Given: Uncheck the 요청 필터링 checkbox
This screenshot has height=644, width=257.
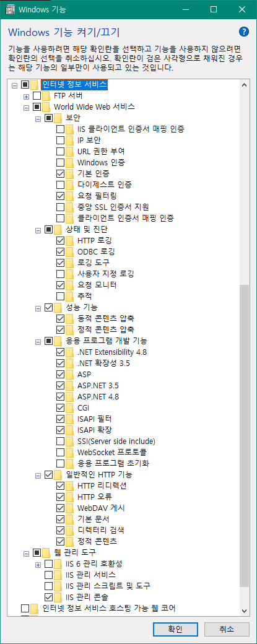Looking at the screenshot, I should click(60, 196).
